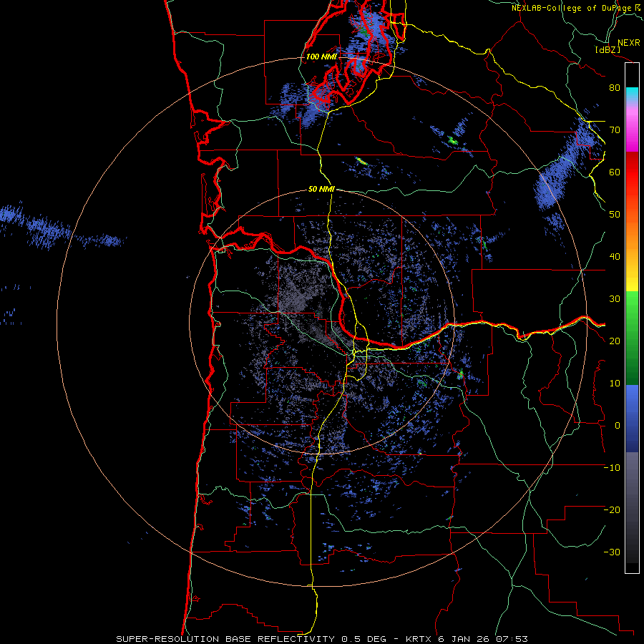Click the 30 value on the dBZ scale
The width and height of the screenshot is (644, 644).
click(x=615, y=299)
